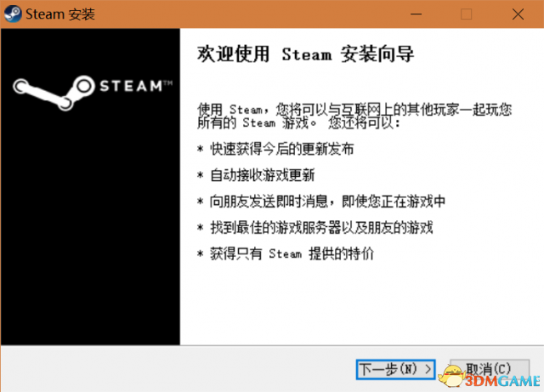Image resolution: width=544 pixels, height=392 pixels.
Task: Click the Steam icon in the title bar
Action: coord(13,14)
